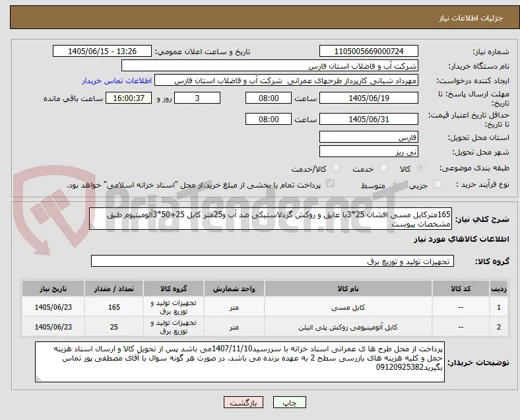Click the price validity time field 08:00
Screen dimensions: 520x420
tap(269, 119)
